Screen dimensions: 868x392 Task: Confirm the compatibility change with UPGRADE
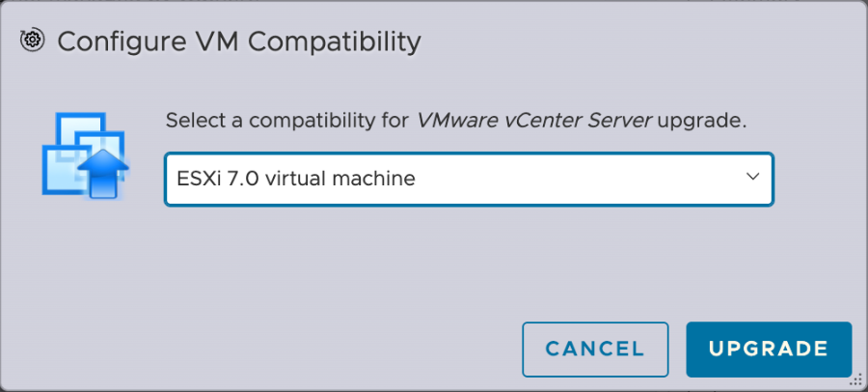769,350
